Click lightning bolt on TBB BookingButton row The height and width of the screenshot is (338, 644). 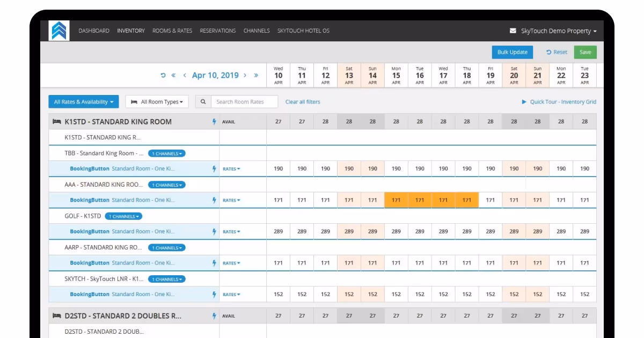pyautogui.click(x=214, y=169)
